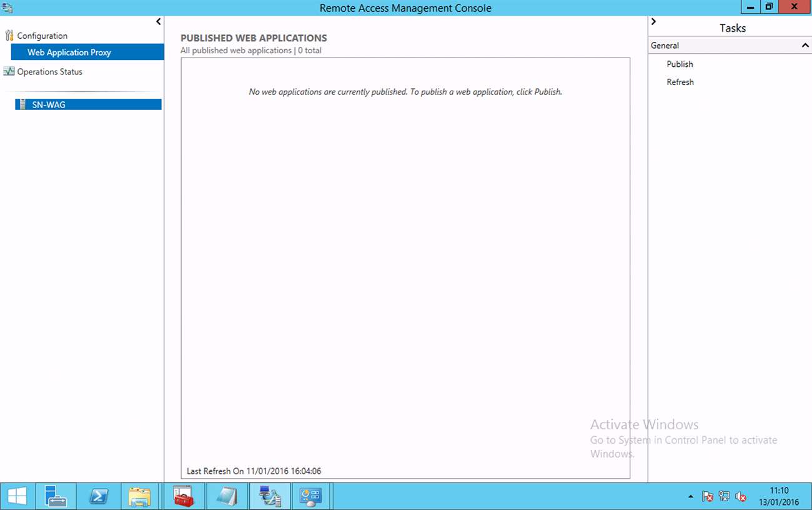
Task: Show hidden system tray icons
Action: 691,497
